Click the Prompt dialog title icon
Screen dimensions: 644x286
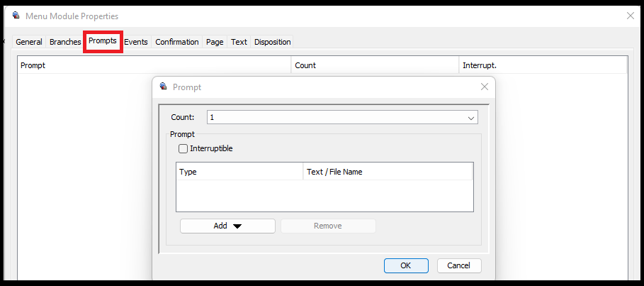click(x=164, y=87)
